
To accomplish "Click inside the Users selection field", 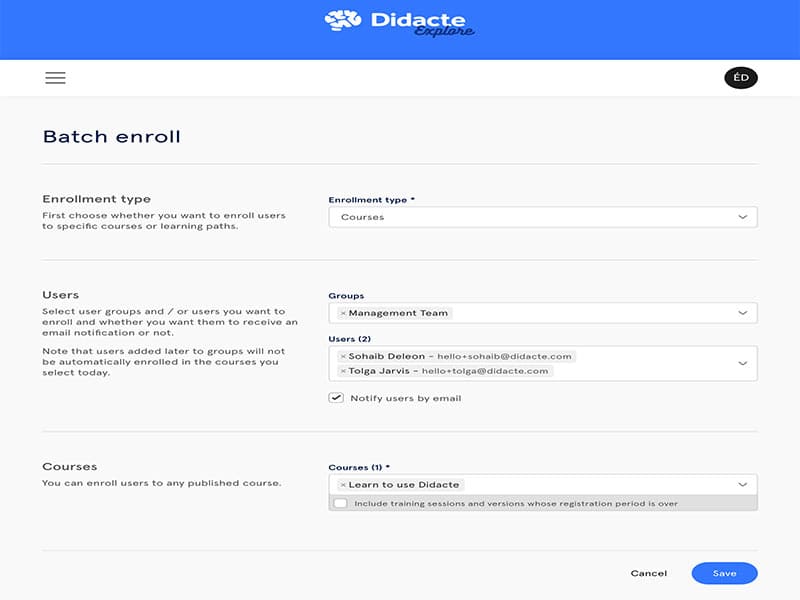I will (543, 363).
